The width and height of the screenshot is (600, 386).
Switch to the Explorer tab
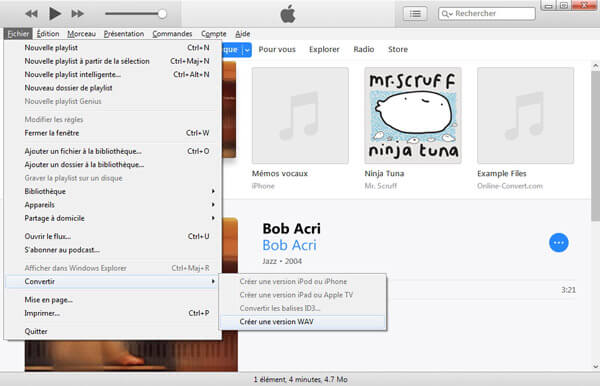tap(324, 49)
